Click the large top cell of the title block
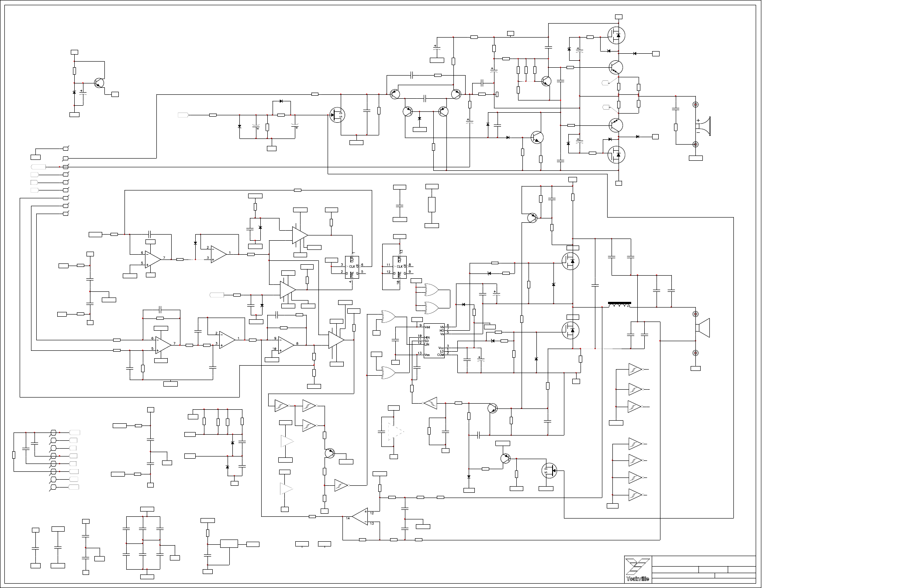 point(704,561)
